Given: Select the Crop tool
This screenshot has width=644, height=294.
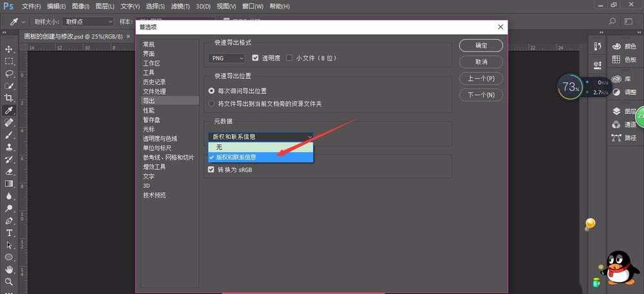Looking at the screenshot, I should (9, 98).
